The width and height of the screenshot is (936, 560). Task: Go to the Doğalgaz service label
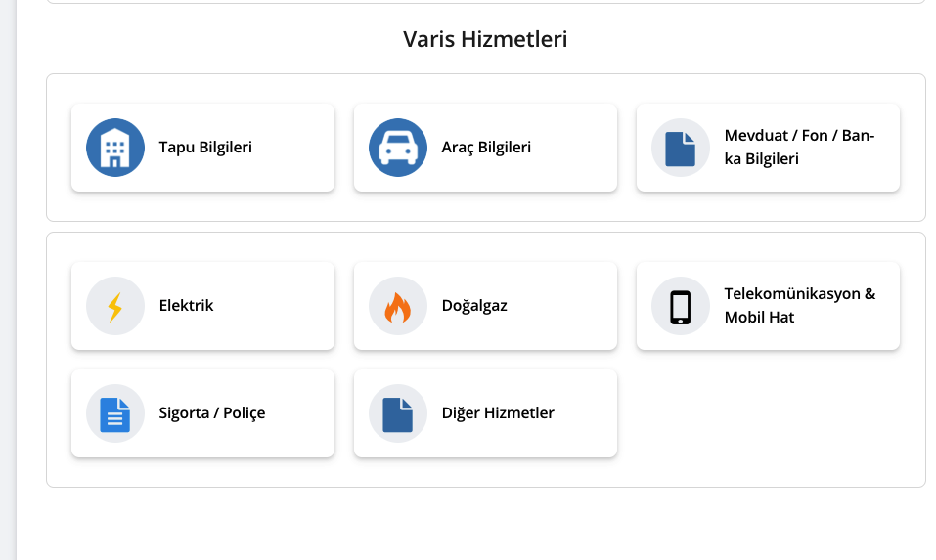(474, 305)
